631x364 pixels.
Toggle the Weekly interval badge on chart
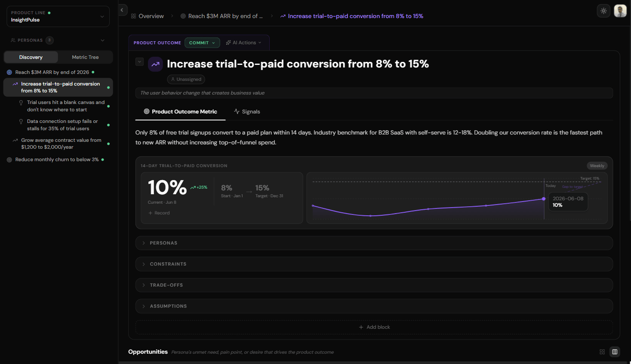click(597, 166)
